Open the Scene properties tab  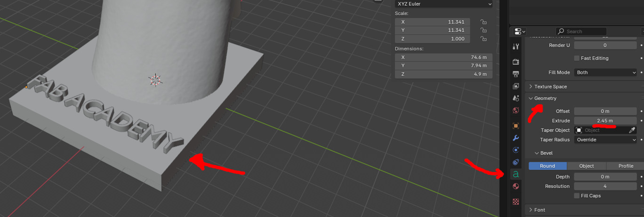click(516, 98)
